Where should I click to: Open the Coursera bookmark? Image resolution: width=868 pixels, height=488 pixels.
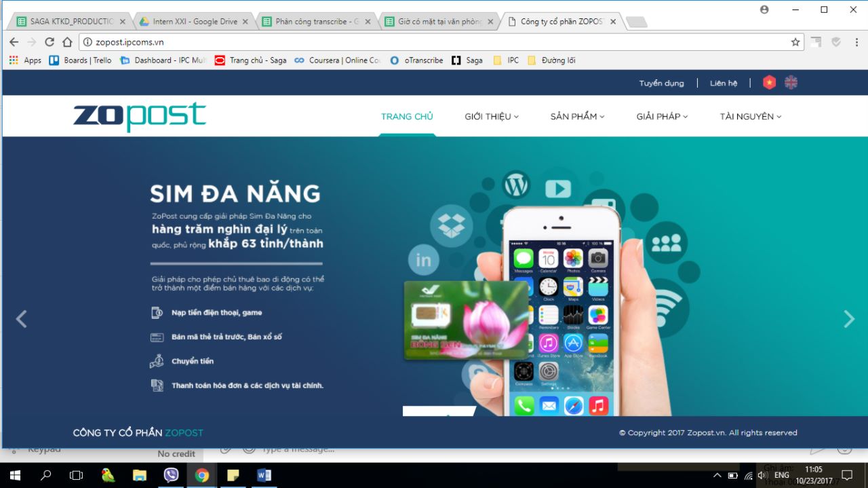(337, 60)
